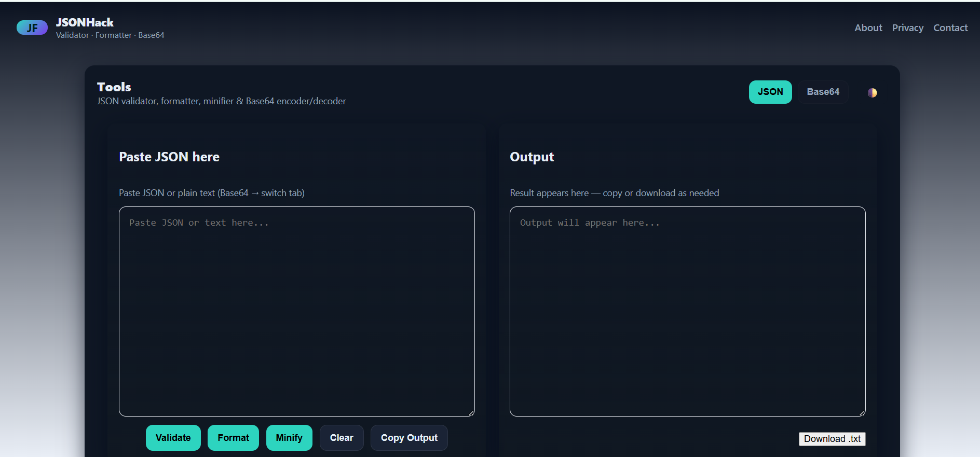Click the JSON validator description subtitle
This screenshot has width=980, height=457.
coord(222,101)
